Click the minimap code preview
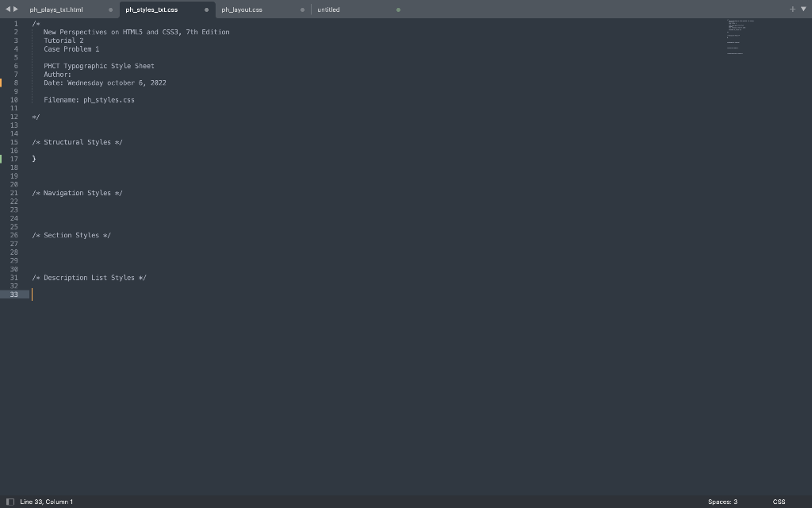 [741, 37]
